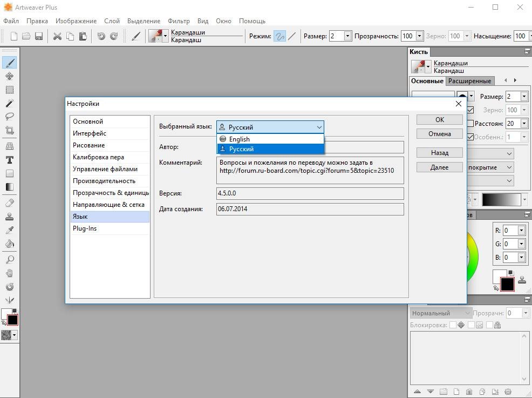Screen dimensions: 532x398
Task: Click black color swatch in left toolbox
Action: (13, 320)
